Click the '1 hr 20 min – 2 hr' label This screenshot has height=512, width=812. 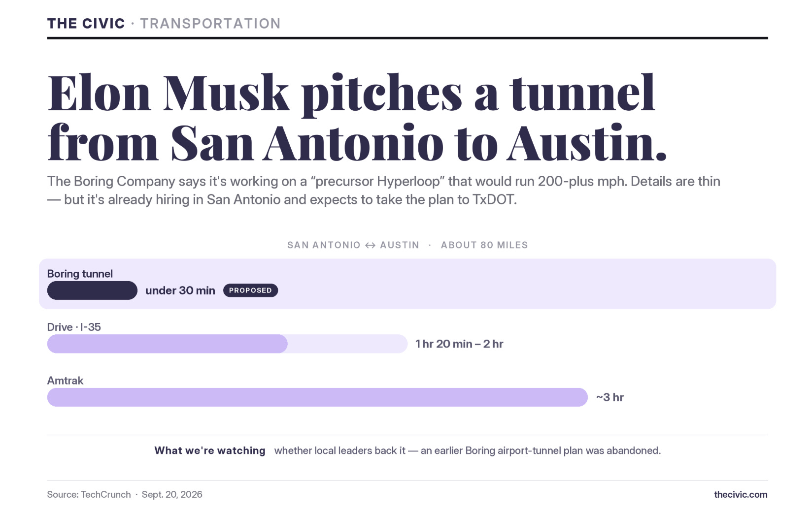click(459, 344)
